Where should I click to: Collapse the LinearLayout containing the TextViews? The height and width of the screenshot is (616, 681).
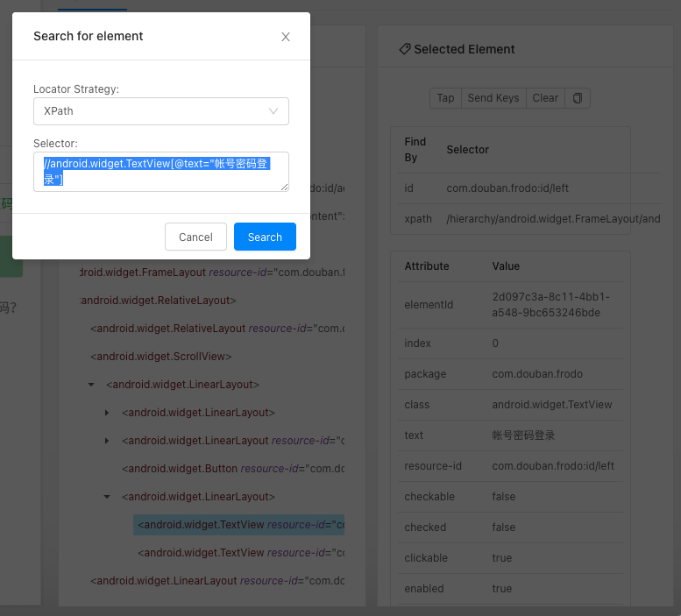107,497
